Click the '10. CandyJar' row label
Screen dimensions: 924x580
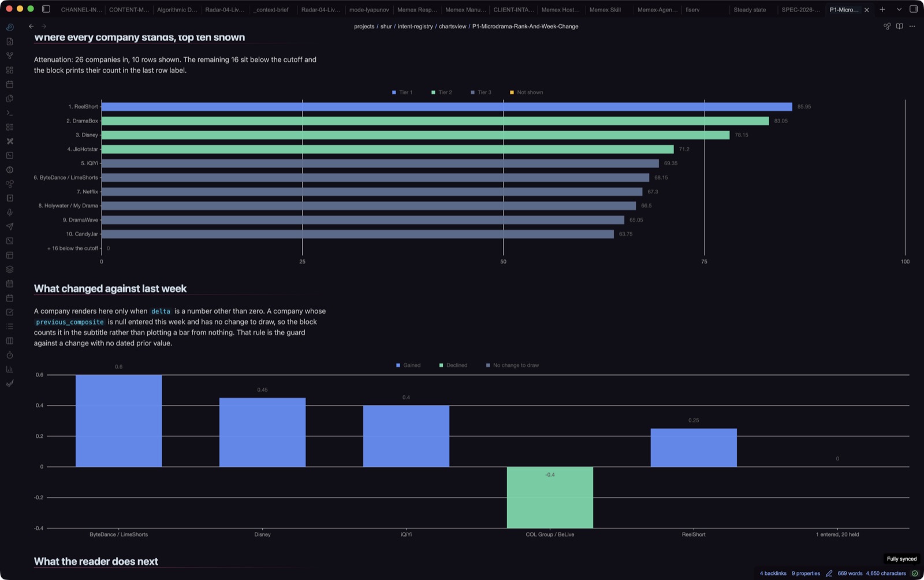point(82,234)
